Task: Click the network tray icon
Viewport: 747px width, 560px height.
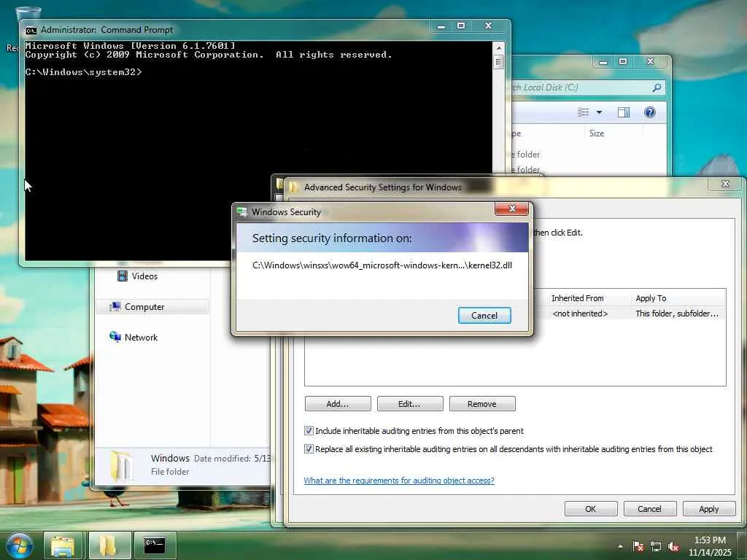Action: pyautogui.click(x=656, y=546)
